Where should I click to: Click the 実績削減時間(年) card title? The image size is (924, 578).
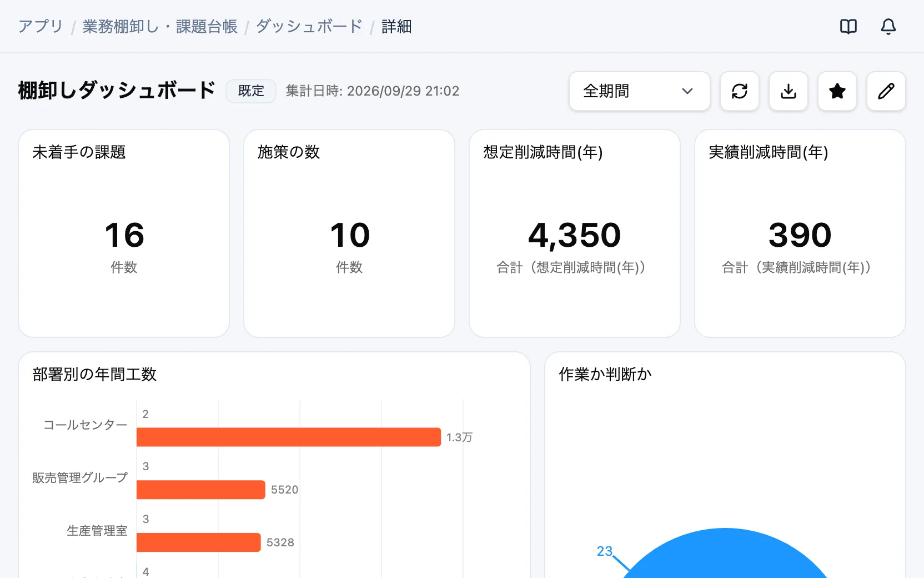769,152
